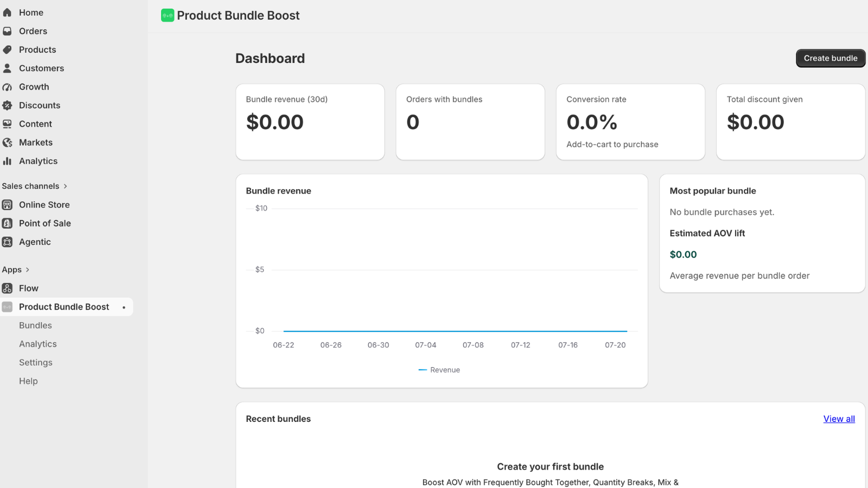The width and height of the screenshot is (868, 488).
Task: Click the green Product Bundle Boost header logo
Action: (168, 15)
